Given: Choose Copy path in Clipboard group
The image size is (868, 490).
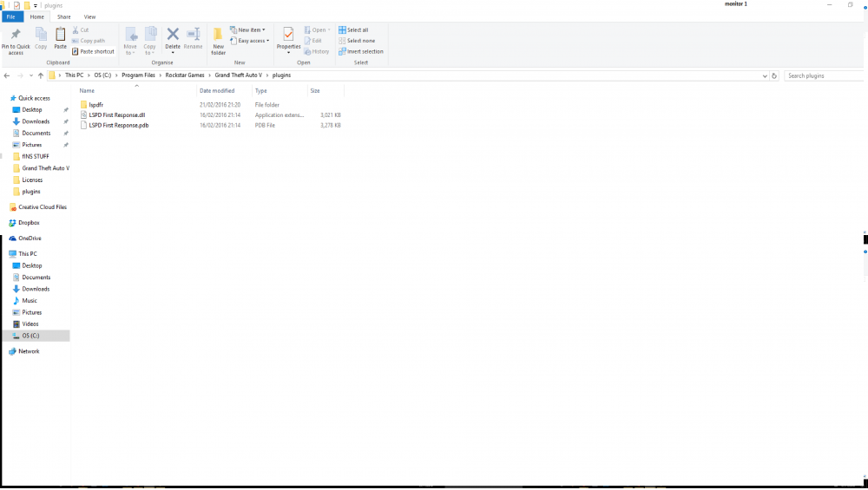Looking at the screenshot, I should click(x=89, y=41).
